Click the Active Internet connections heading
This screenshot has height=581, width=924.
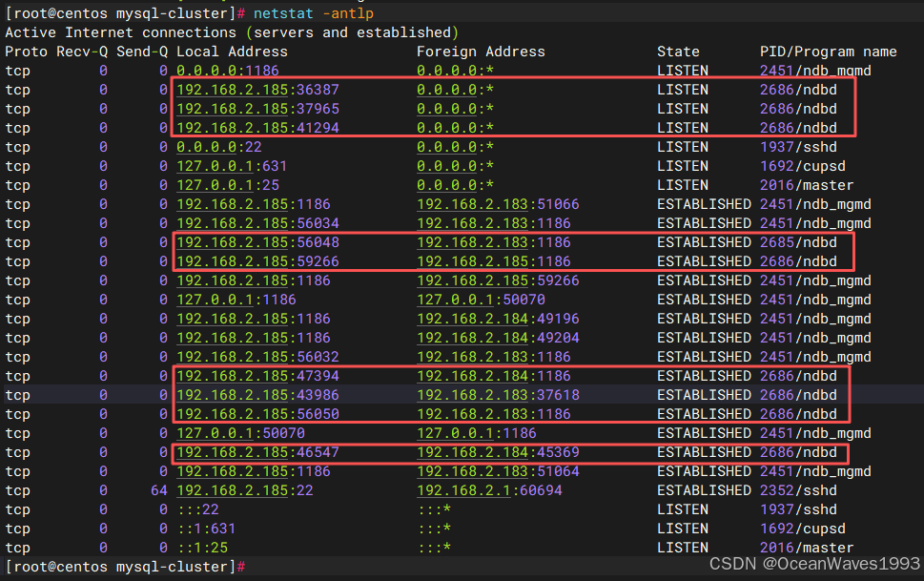point(232,32)
